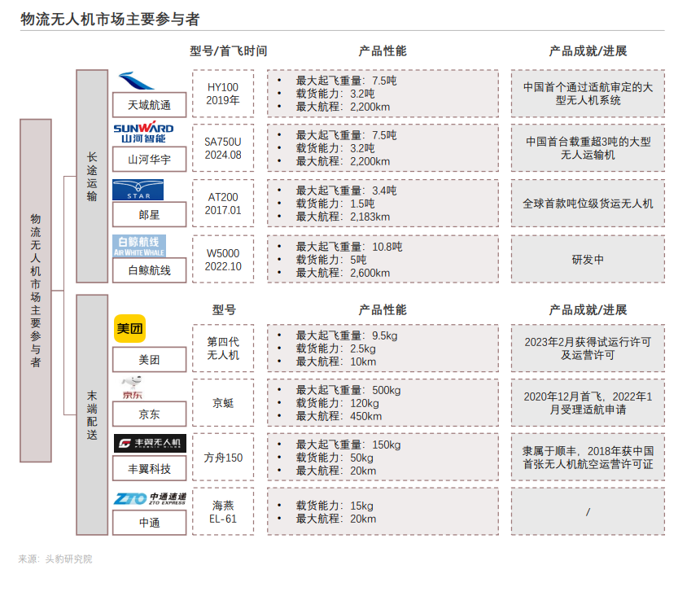Click 全球首款吨位级货运无人机 cell
Viewport: 700px width, 596px height.
click(588, 204)
